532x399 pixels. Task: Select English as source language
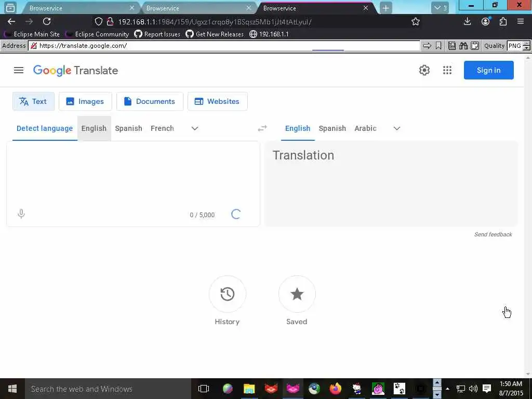[94, 128]
